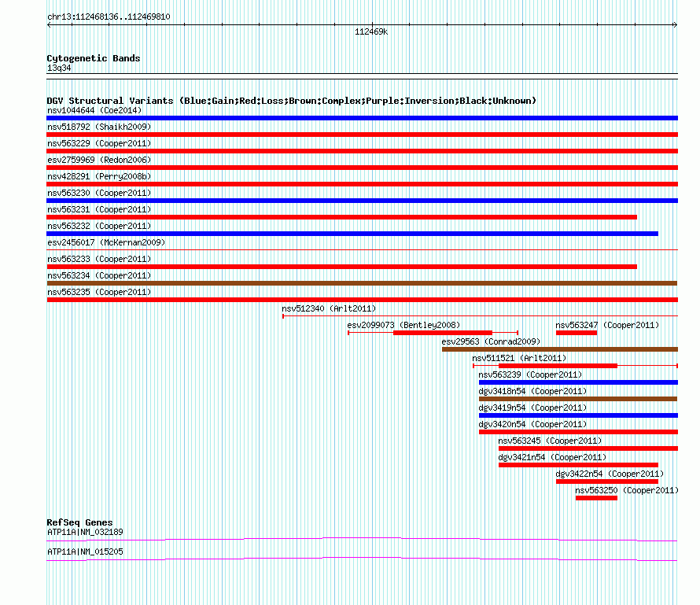This screenshot has width=700, height=605.
Task: Open esv29563 (Conrad2009) brown bar
Action: point(560,349)
